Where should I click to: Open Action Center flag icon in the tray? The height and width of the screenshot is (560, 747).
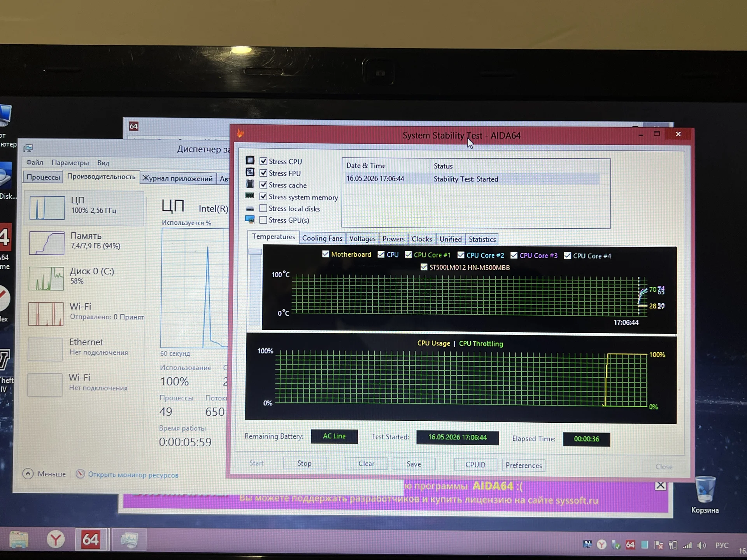(x=659, y=545)
